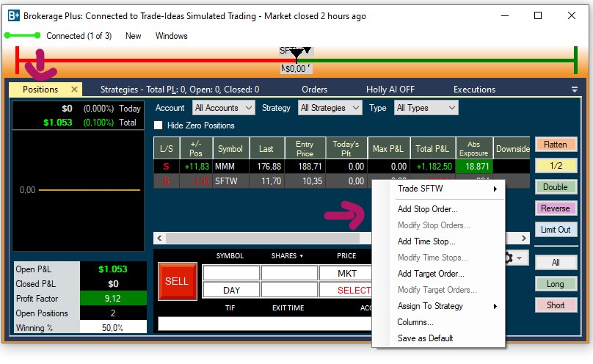Click the Exit Time input field
This screenshot has width=593, height=364.
[x=289, y=290]
